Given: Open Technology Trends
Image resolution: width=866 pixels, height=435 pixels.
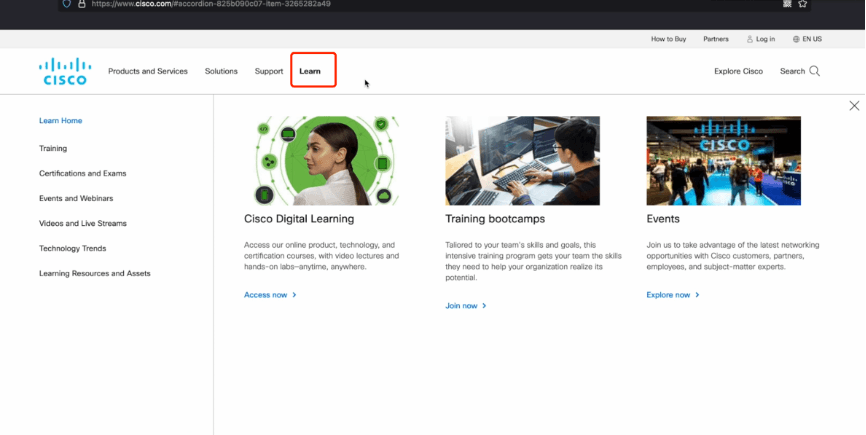Looking at the screenshot, I should click(72, 248).
